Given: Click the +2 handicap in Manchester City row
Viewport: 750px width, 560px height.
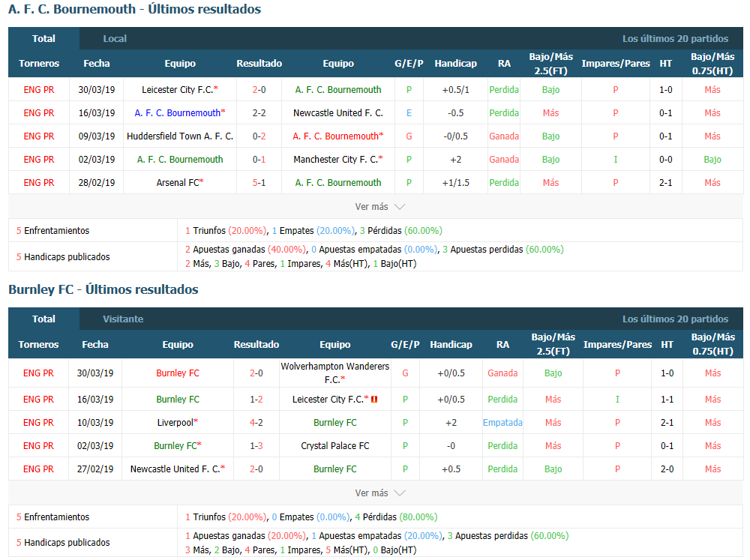Looking at the screenshot, I should (456, 160).
